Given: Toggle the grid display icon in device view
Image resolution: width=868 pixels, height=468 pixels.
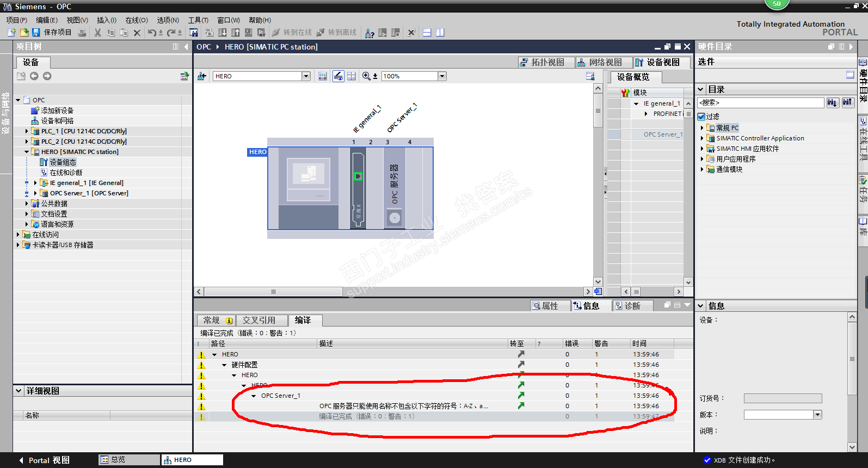Looking at the screenshot, I should point(352,76).
